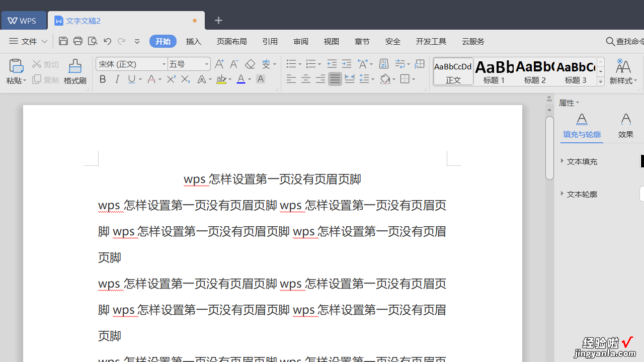644x362 pixels.
Task: Apply the 标题 2 style
Action: pyautogui.click(x=535, y=71)
